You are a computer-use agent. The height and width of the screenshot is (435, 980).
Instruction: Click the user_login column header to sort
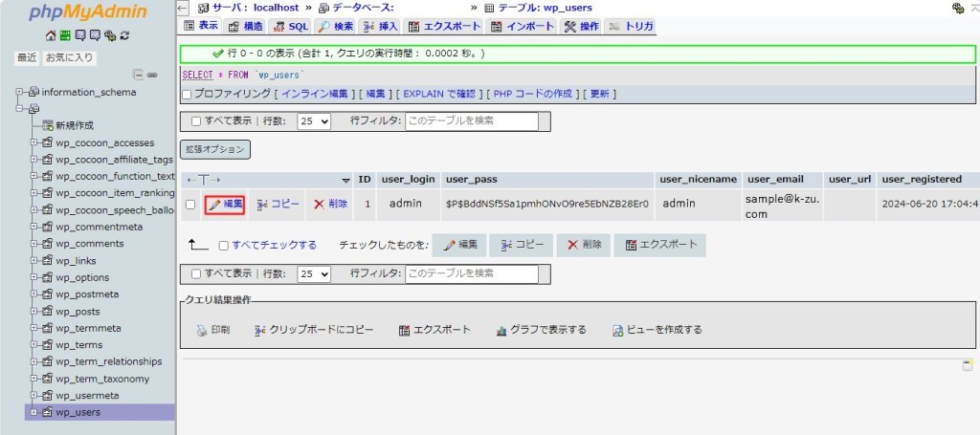click(x=409, y=179)
